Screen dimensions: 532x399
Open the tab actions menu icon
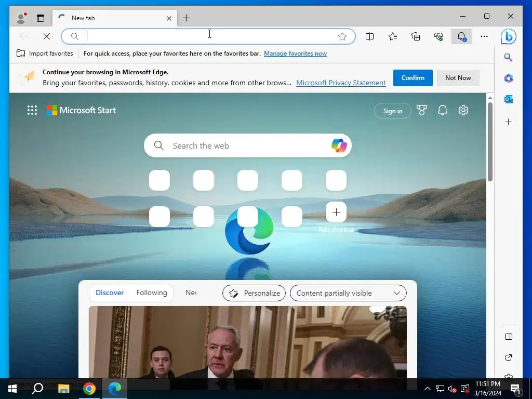41,18
